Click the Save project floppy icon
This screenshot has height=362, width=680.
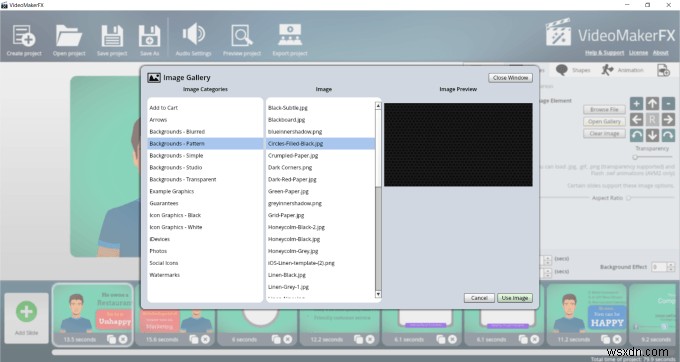pos(112,36)
